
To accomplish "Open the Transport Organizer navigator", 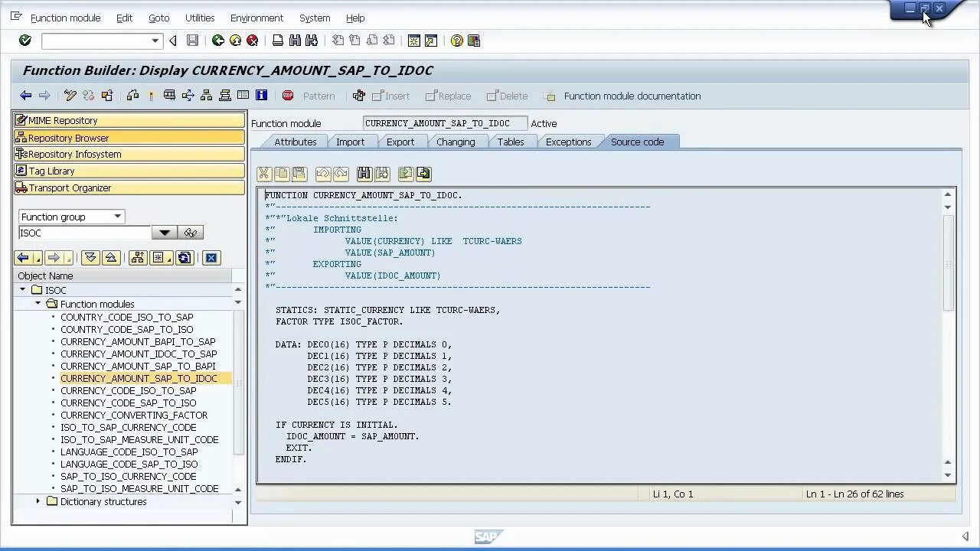I will (x=129, y=187).
